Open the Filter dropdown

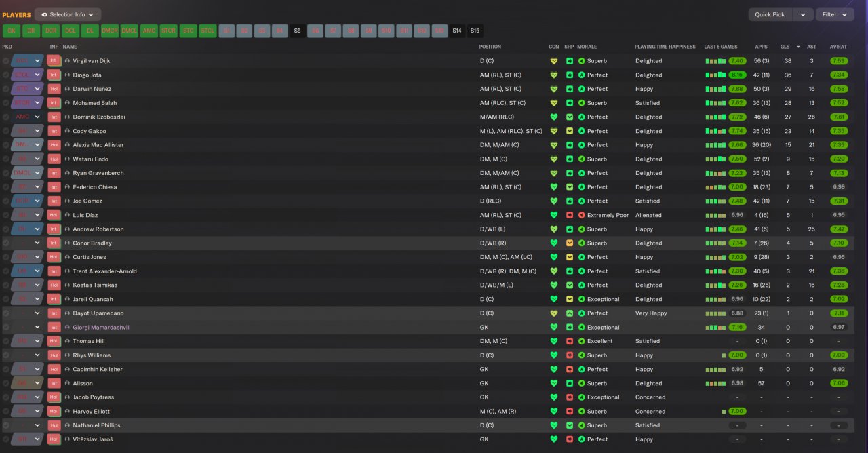tap(835, 14)
